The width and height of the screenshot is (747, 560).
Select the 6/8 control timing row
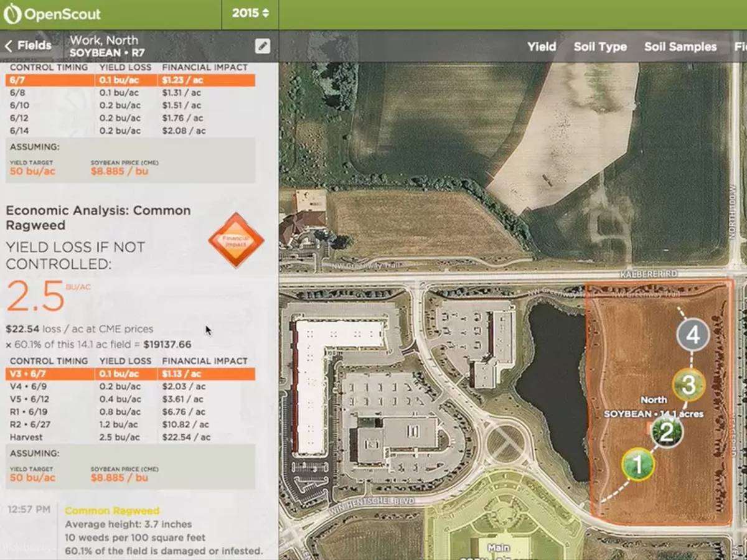[130, 93]
